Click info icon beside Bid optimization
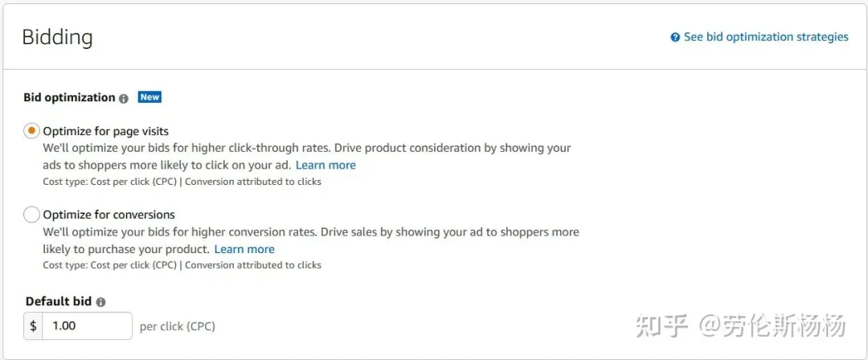The height and width of the screenshot is (360, 868). tap(124, 98)
